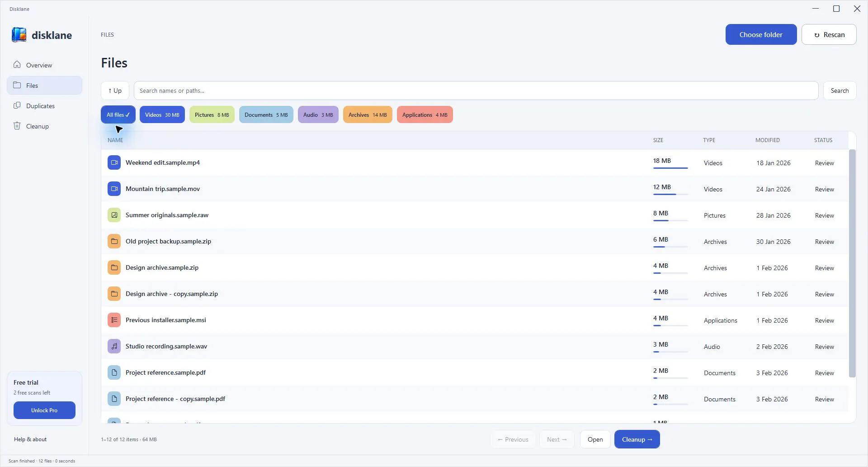868x467 pixels.
Task: Click the Choose folder button
Action: click(761, 34)
